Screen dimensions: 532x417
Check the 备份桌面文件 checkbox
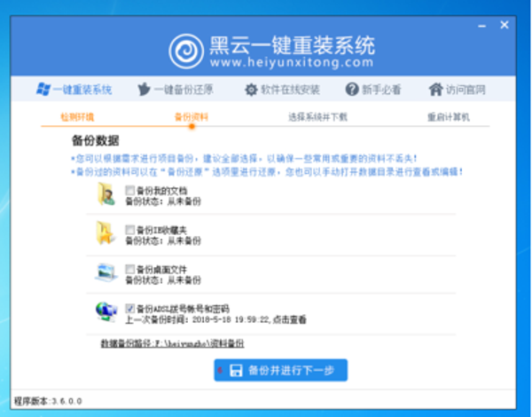click(x=129, y=269)
